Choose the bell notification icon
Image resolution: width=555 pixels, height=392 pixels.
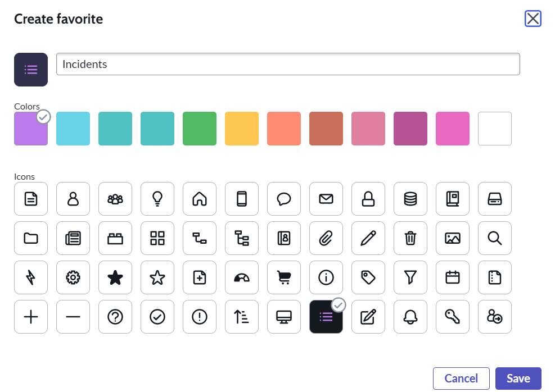[410, 317]
